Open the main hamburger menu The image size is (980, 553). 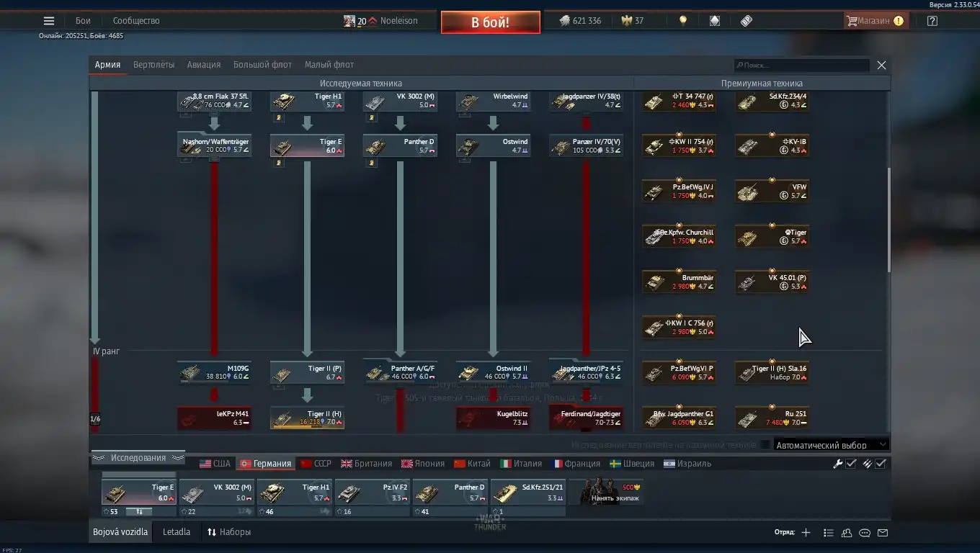pyautogui.click(x=49, y=21)
